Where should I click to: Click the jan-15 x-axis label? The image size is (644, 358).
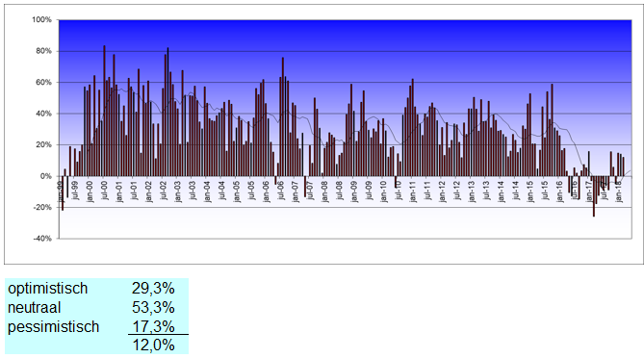[x=529, y=191]
